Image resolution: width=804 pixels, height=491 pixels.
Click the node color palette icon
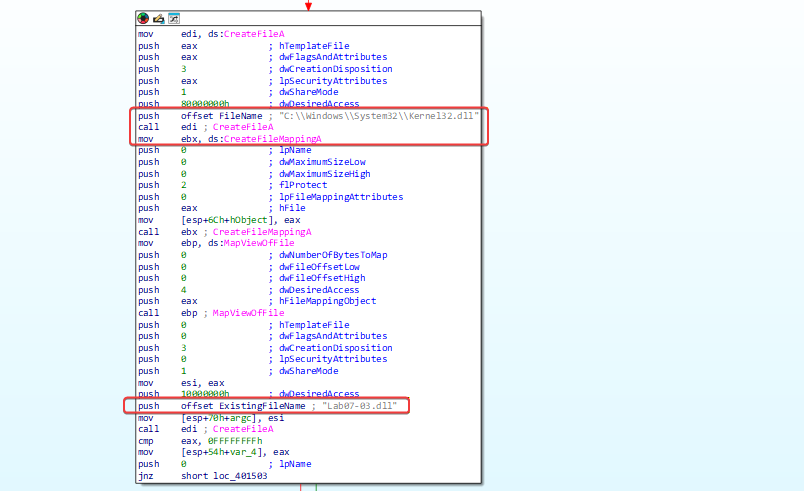pyautogui.click(x=143, y=18)
